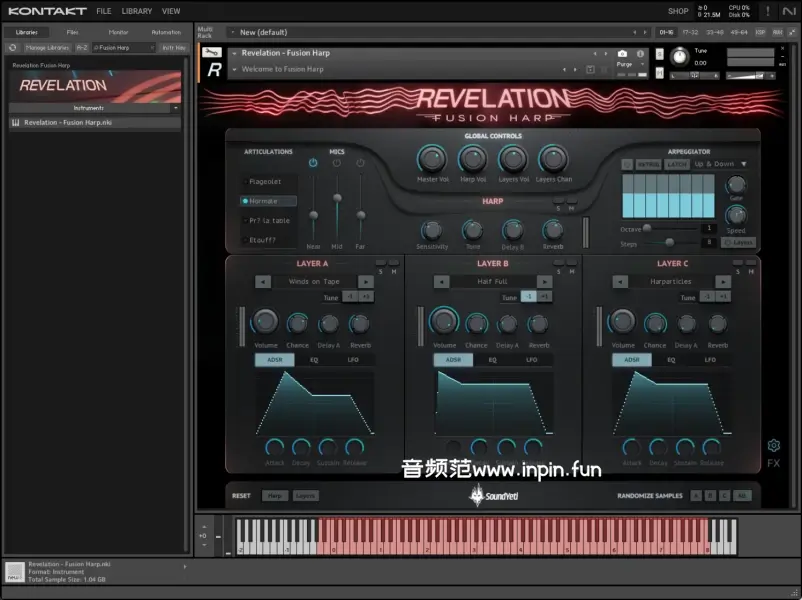Adjust the Mid mic volume slider
Image resolution: width=802 pixels, height=600 pixels.
pos(337,198)
